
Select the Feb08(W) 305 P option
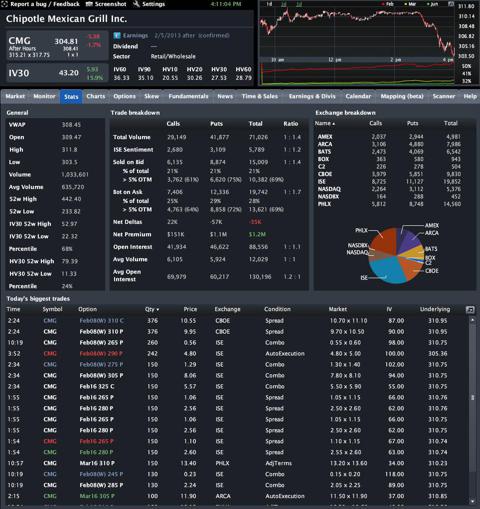click(101, 376)
